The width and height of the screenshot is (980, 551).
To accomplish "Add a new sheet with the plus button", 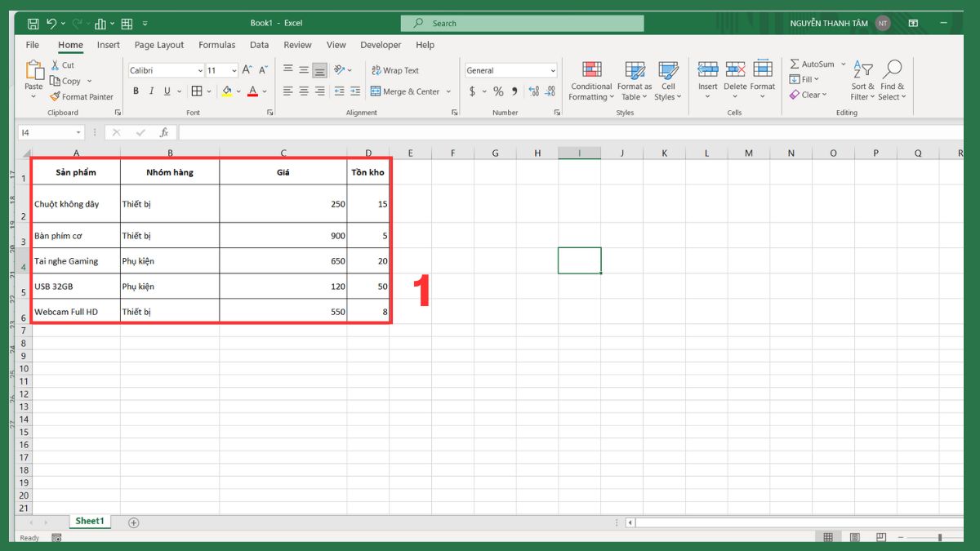I will click(133, 521).
